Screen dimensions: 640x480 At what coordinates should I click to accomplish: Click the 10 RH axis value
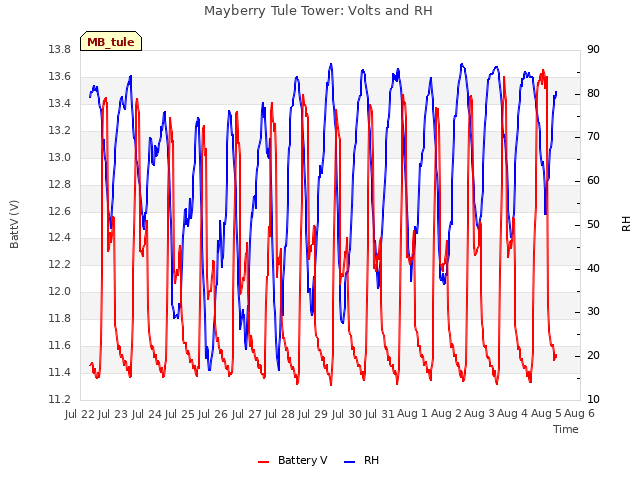pos(593,400)
